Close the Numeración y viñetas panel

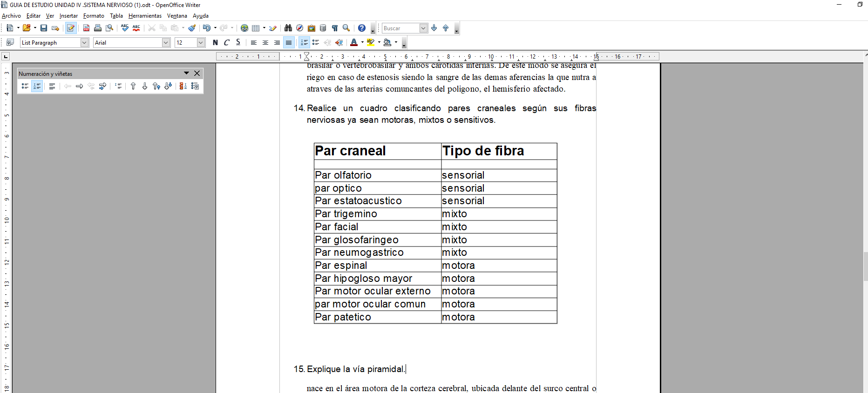click(197, 73)
